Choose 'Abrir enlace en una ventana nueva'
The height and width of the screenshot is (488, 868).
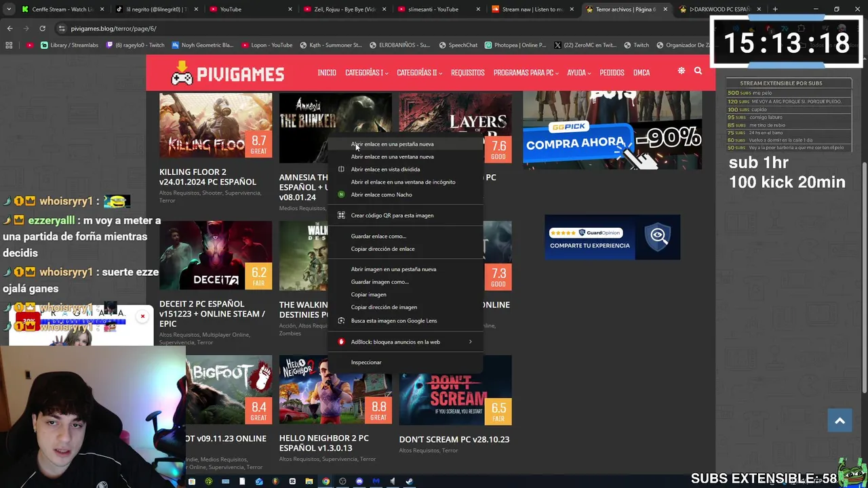coord(405,157)
